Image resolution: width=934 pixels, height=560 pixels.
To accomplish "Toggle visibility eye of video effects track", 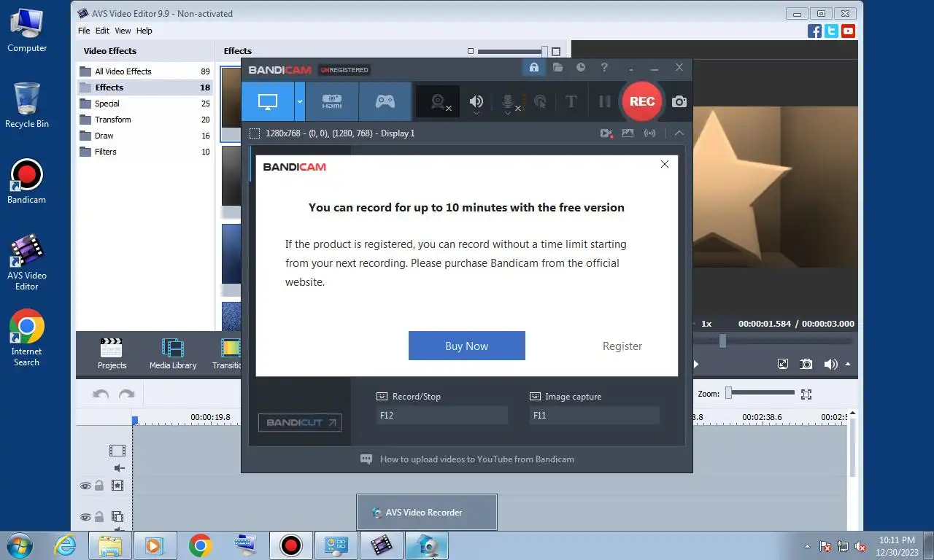I will pos(85,486).
